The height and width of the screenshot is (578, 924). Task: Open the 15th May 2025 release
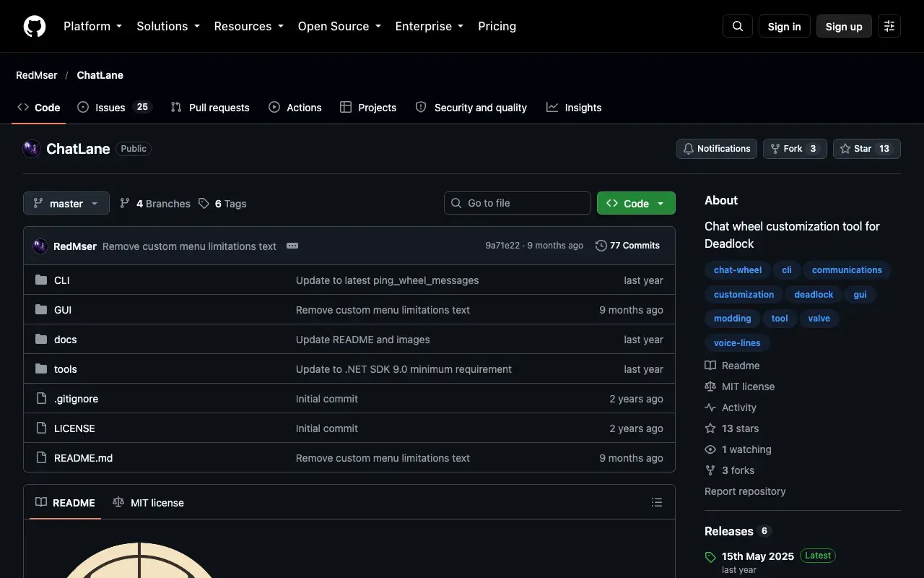click(758, 556)
